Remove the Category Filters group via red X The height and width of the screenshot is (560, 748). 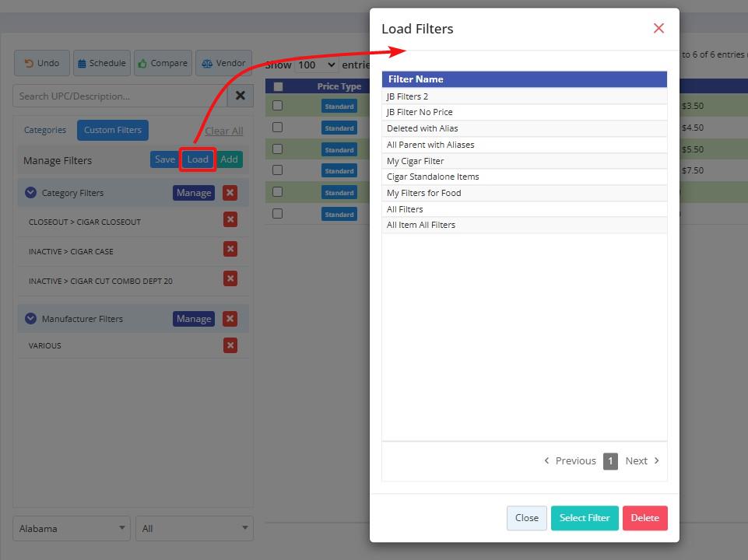coord(230,193)
